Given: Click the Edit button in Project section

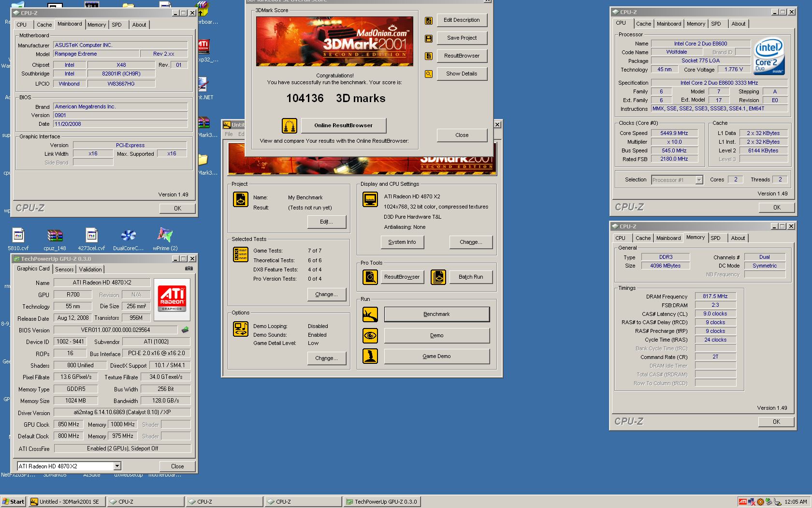Looking at the screenshot, I should 327,222.
